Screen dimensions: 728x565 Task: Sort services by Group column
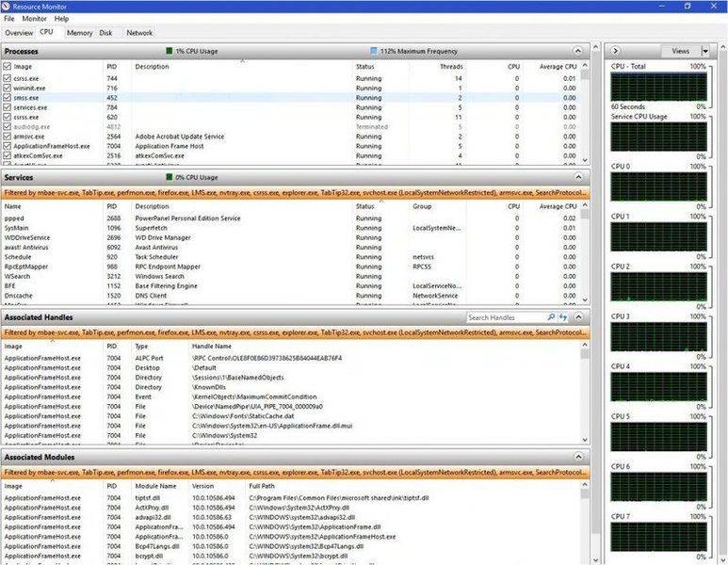pyautogui.click(x=422, y=206)
